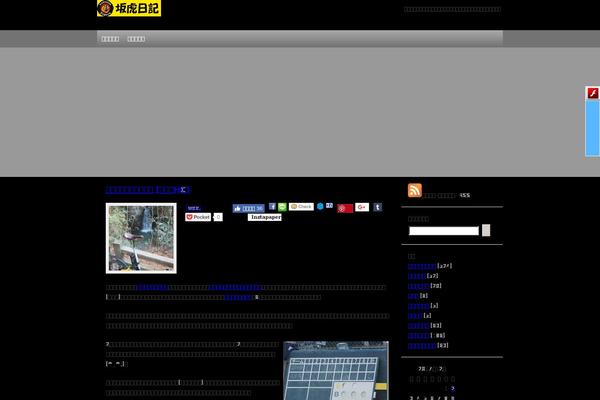This screenshot has height=400, width=600.
Task: Open the blue article title link
Action: [x=148, y=189]
